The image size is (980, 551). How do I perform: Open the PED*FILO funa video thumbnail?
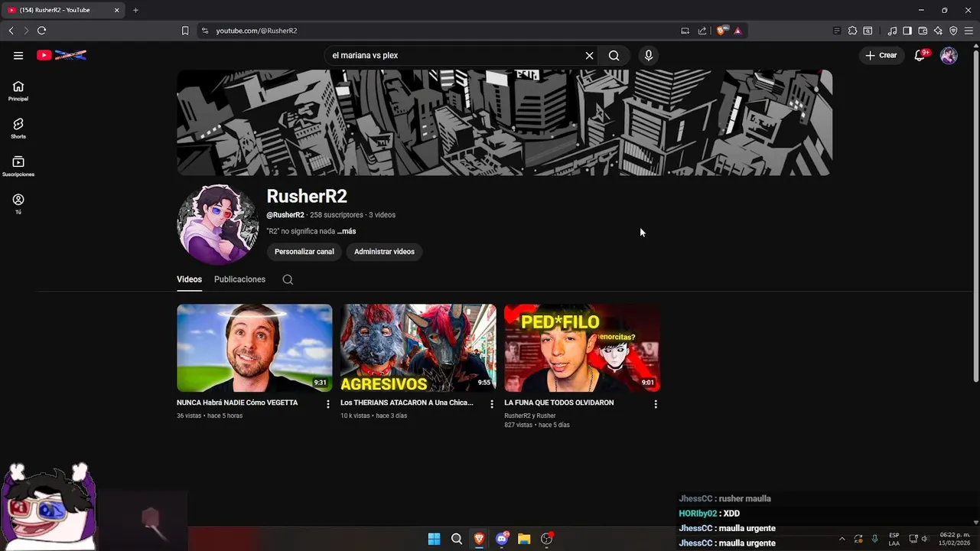click(x=582, y=348)
